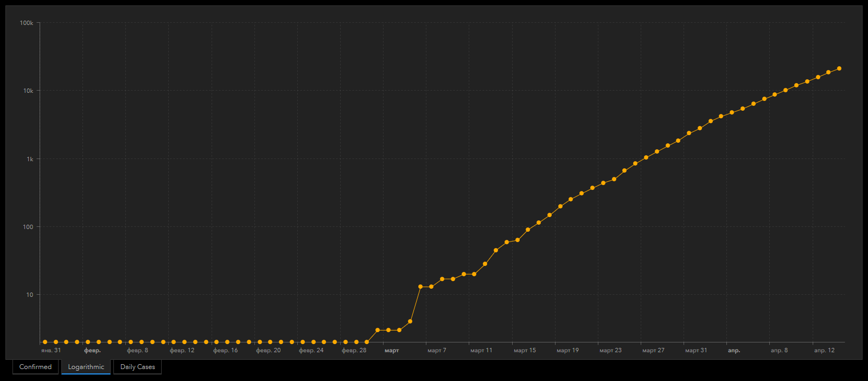The height and width of the screenshot is (381, 868).
Task: Click the 100k y-axis label
Action: click(27, 23)
